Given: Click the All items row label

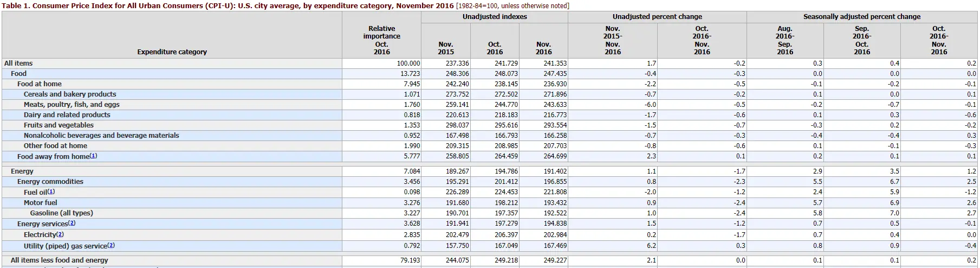Looking at the screenshot, I should tap(18, 63).
